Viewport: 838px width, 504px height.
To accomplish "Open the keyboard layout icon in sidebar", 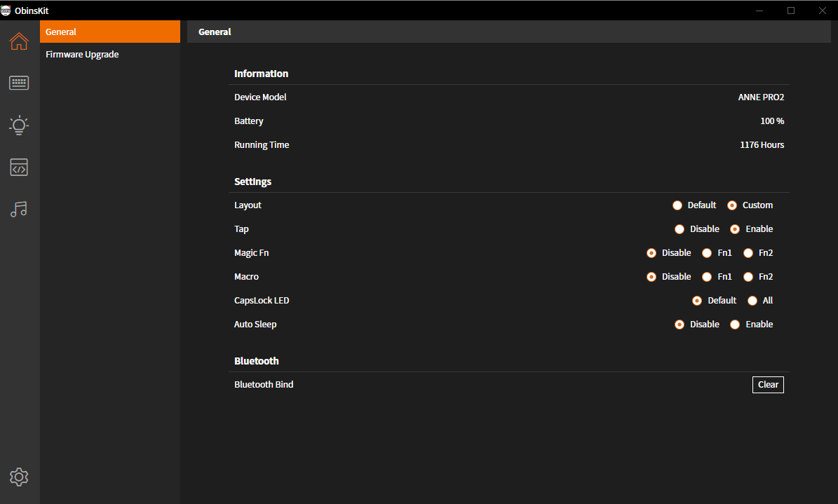I will click(19, 83).
